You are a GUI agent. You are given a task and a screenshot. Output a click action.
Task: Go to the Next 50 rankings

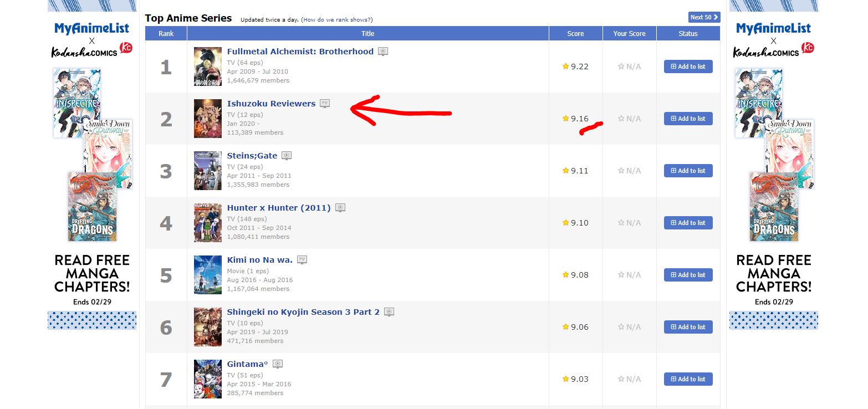coord(704,17)
